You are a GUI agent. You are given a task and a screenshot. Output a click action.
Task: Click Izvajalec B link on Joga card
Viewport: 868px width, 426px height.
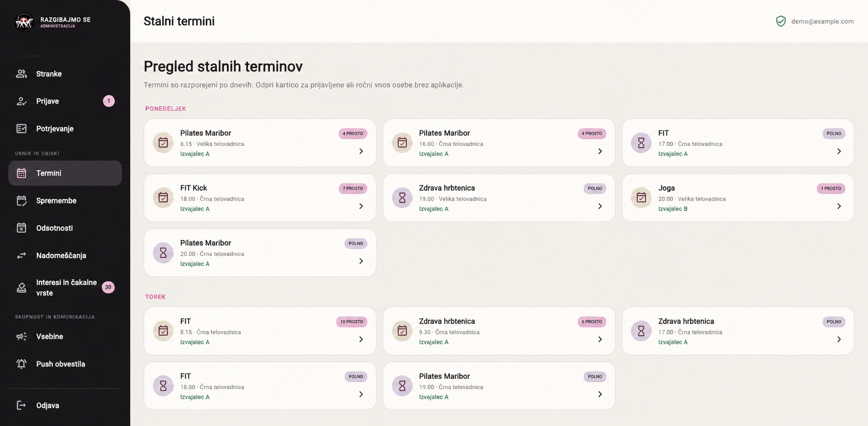click(x=673, y=209)
